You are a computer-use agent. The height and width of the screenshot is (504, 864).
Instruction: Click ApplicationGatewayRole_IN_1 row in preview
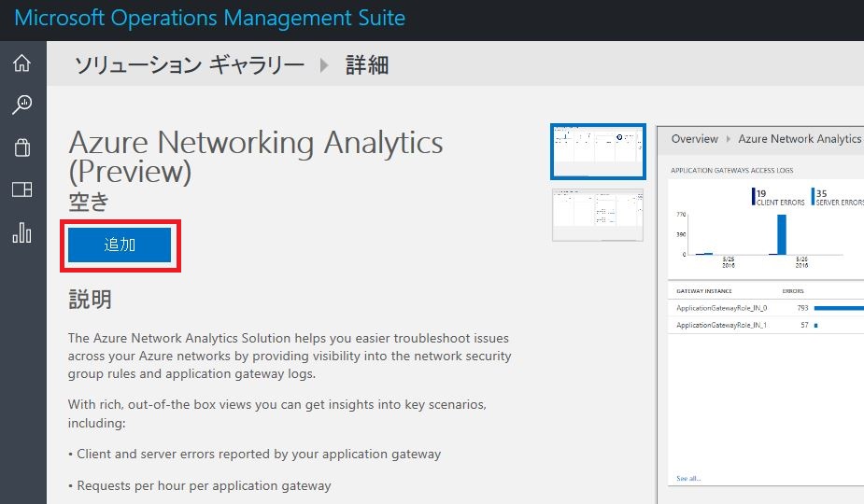[766, 325]
